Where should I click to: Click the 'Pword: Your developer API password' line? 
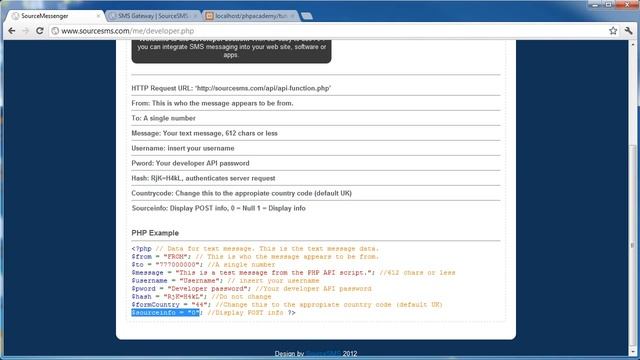(190, 163)
